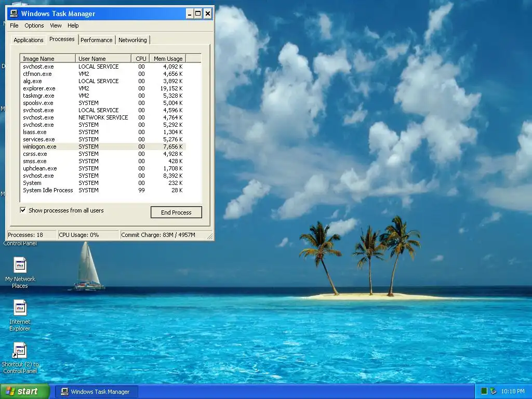Sort by User Name column header
This screenshot has width=532, height=399.
103,58
